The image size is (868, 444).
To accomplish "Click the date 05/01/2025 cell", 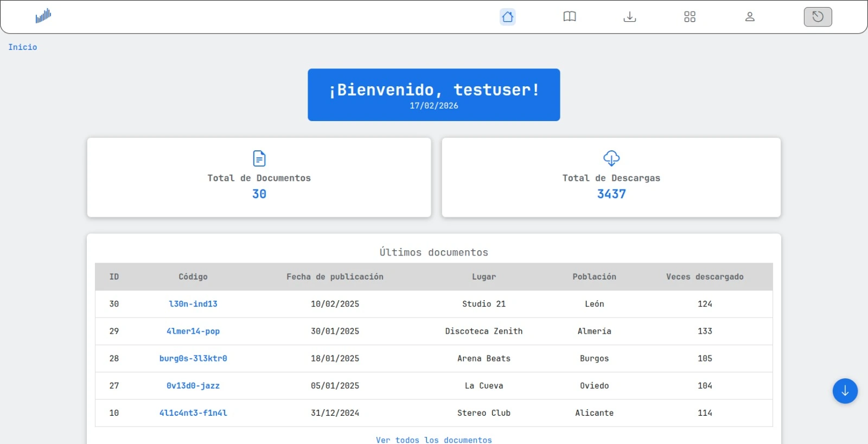I will (x=335, y=385).
